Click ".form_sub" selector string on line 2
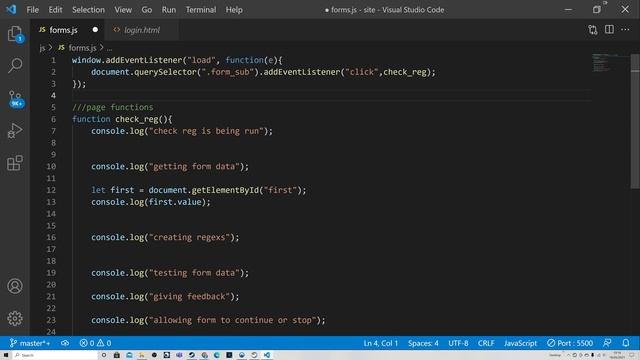This screenshot has height=360, width=640. coord(227,72)
